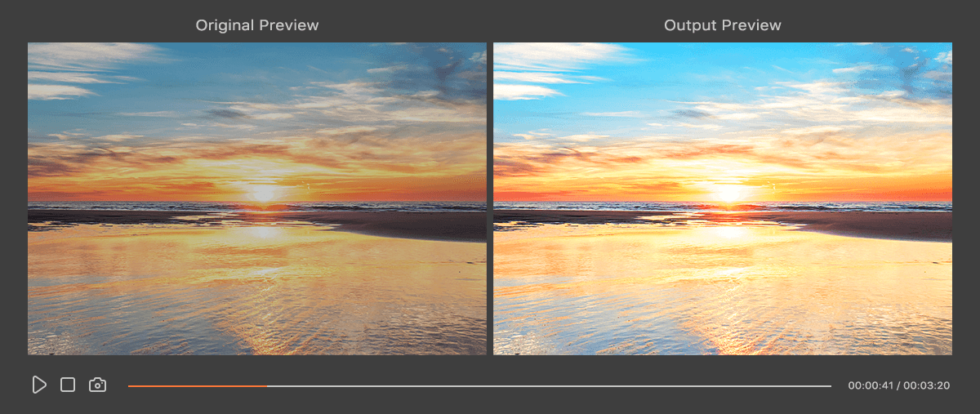Seek to the gray unplayed portion of the progress bar

[x=549, y=385]
